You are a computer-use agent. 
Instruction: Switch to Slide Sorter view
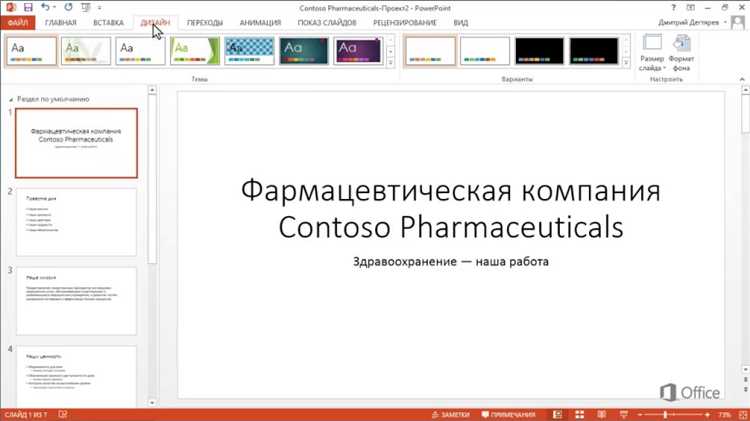click(579, 415)
